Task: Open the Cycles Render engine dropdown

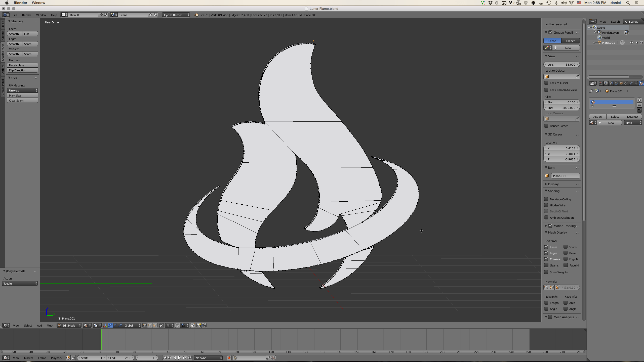Action: (x=176, y=15)
